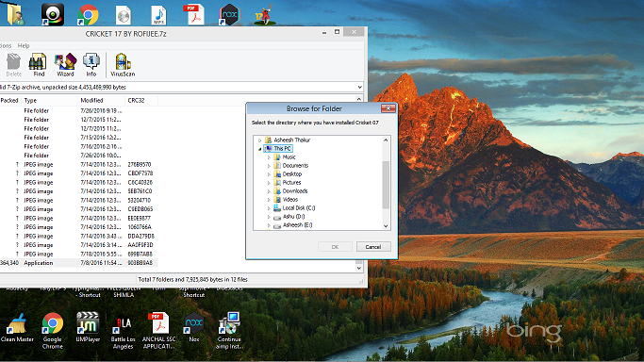
Task: Open the PDF file icon at the desktop top
Action: click(194, 15)
